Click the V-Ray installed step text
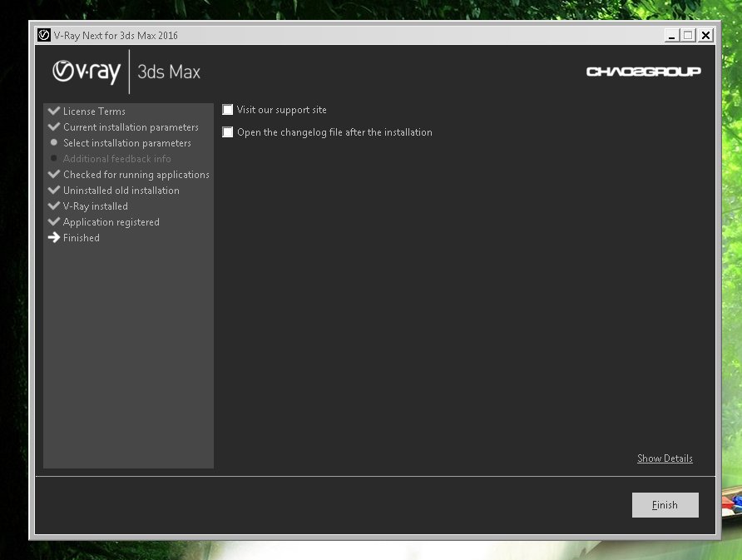This screenshot has height=560, width=742. pos(95,206)
